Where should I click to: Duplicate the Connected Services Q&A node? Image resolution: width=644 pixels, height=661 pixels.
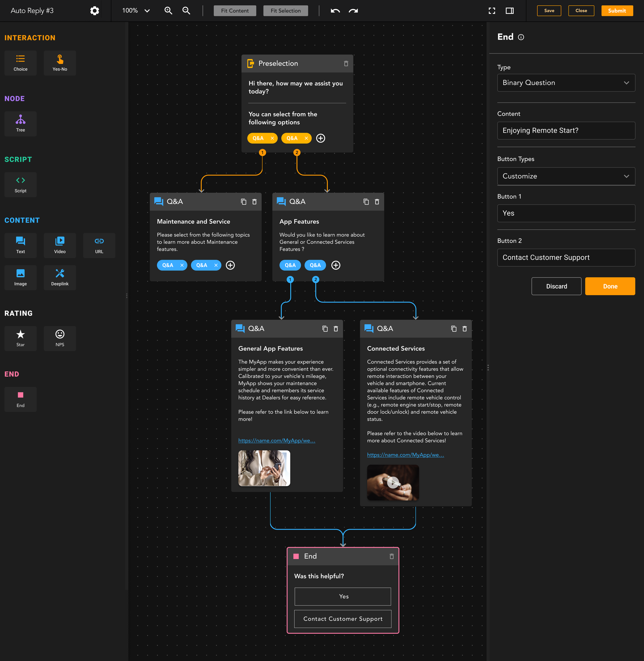pyautogui.click(x=454, y=328)
